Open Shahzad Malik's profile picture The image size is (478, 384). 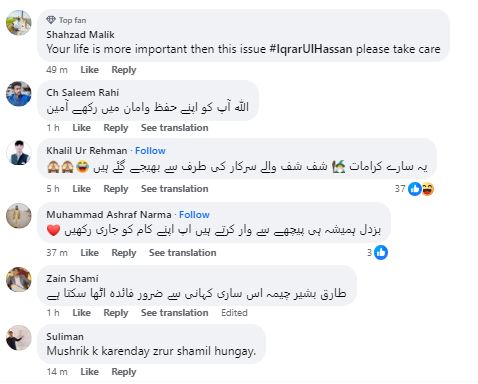click(x=19, y=22)
